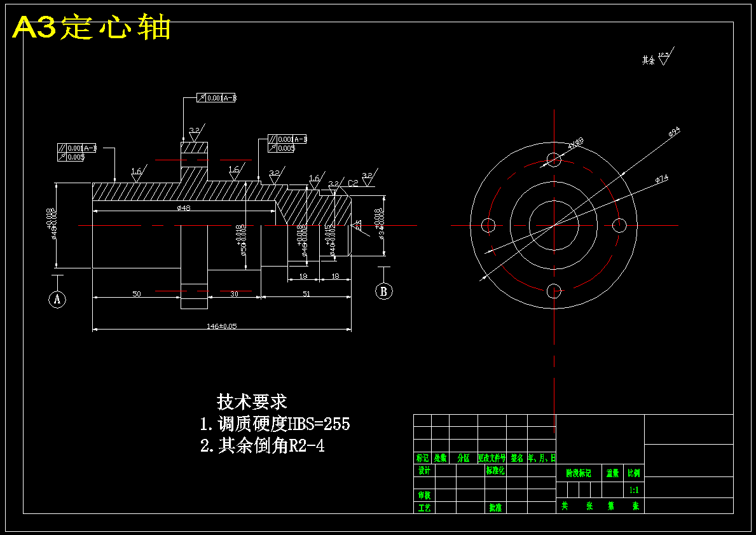The width and height of the screenshot is (756, 535).
Task: Click the datum circle labeled A
Action: [57, 299]
